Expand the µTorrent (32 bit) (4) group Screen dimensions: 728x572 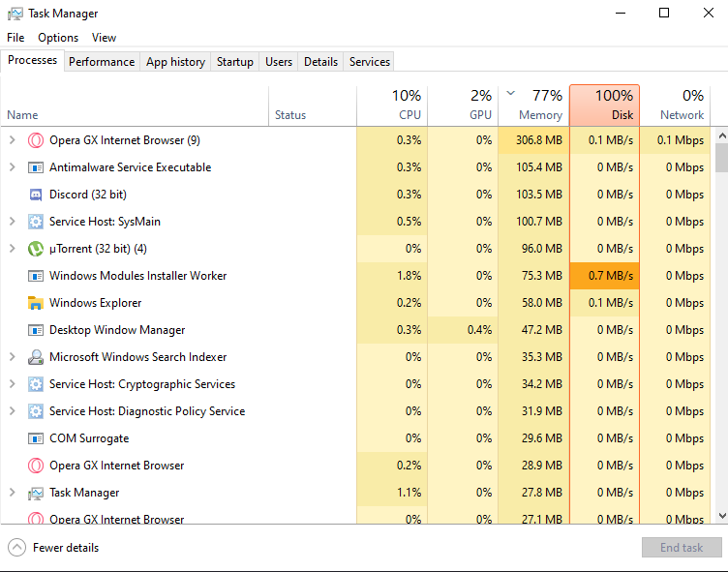13,249
